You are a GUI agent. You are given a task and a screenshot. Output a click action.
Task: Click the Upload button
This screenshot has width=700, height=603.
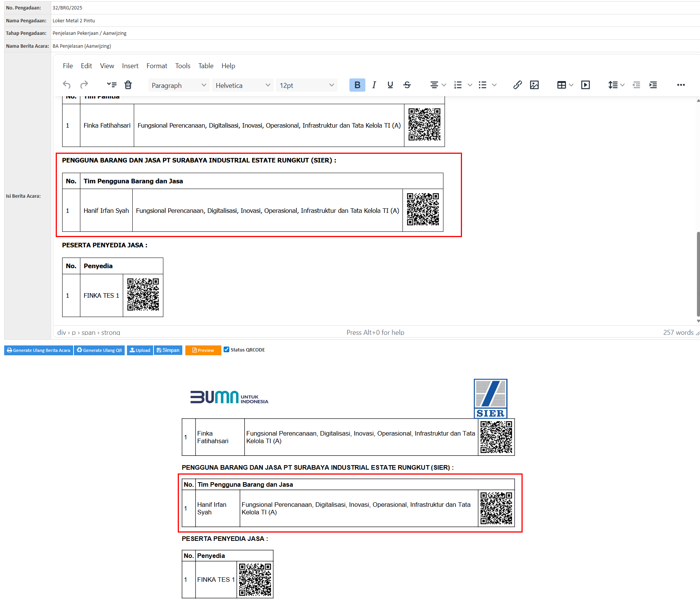pos(140,350)
